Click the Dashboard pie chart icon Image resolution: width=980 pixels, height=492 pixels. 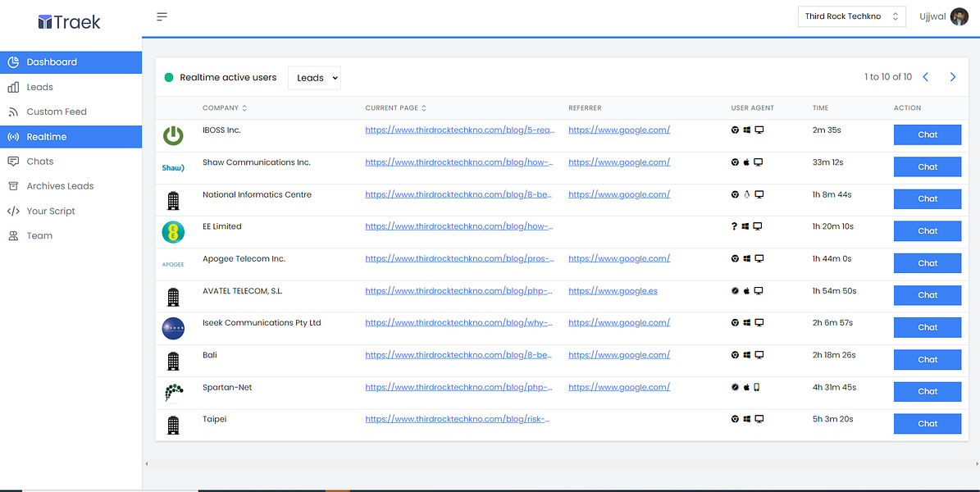pos(13,61)
